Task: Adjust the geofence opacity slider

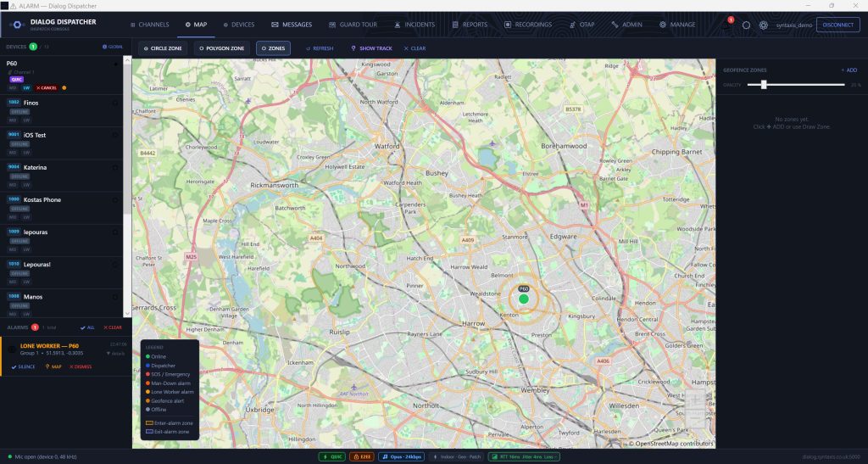Action: (795, 85)
